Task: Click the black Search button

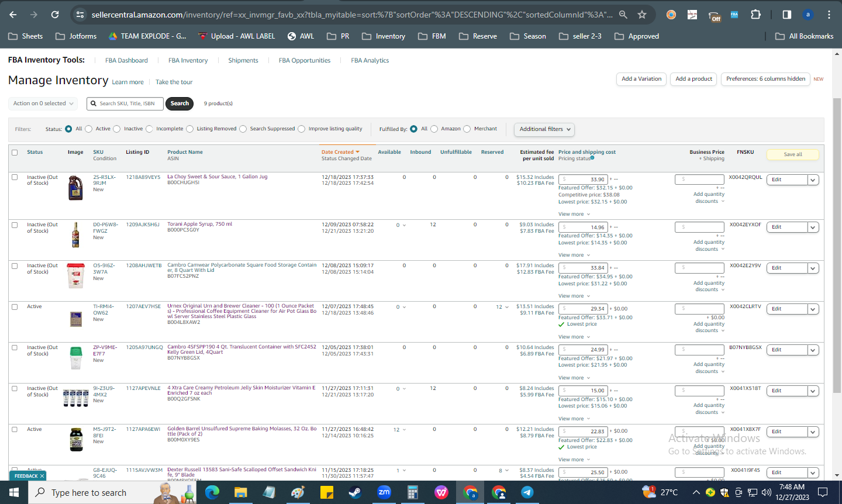Action: pos(180,103)
